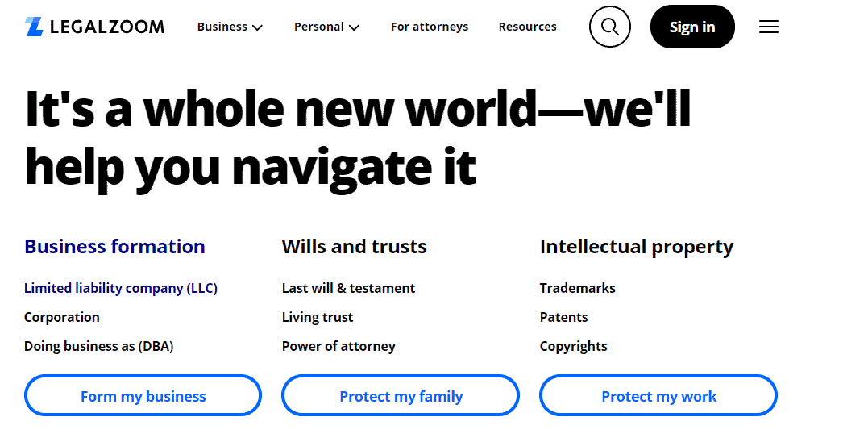Open the Trademarks link
The height and width of the screenshot is (442, 868).
point(577,288)
